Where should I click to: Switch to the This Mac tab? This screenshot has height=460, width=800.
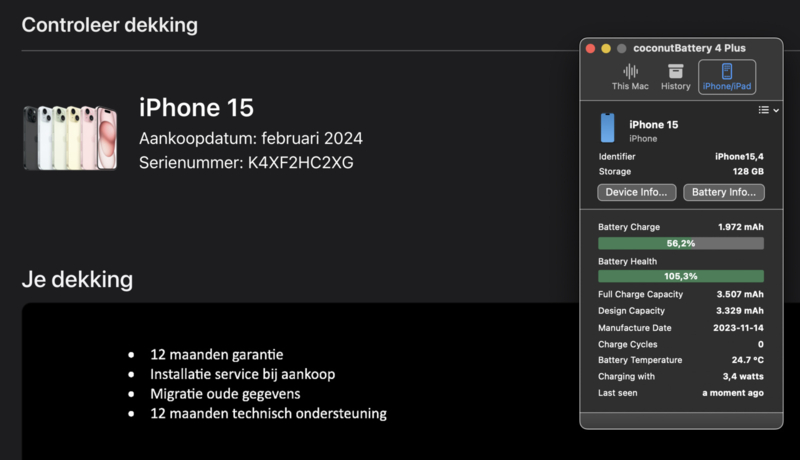point(630,77)
